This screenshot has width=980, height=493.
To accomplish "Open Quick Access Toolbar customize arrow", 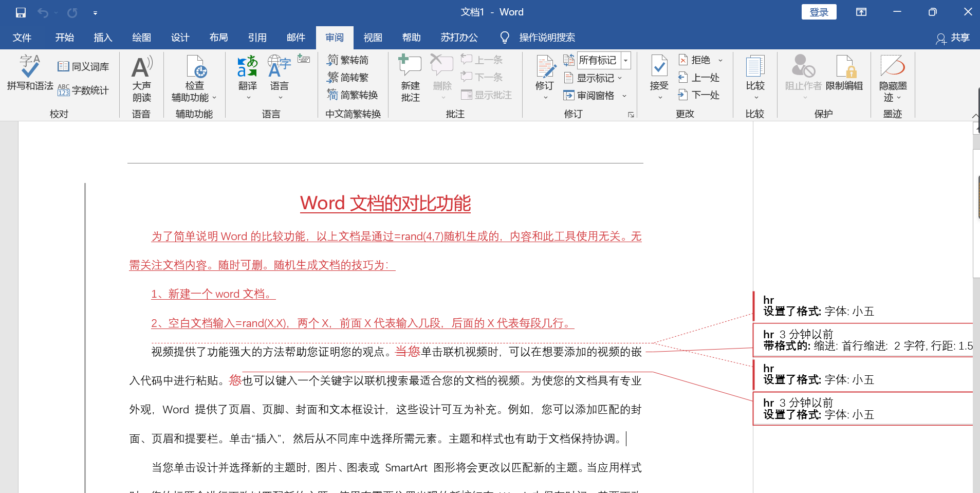I will pos(95,13).
